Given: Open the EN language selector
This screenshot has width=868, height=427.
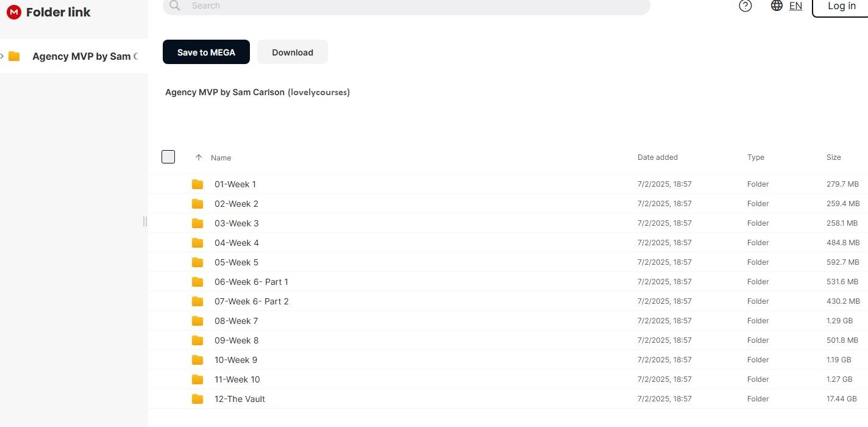Looking at the screenshot, I should (x=795, y=5).
